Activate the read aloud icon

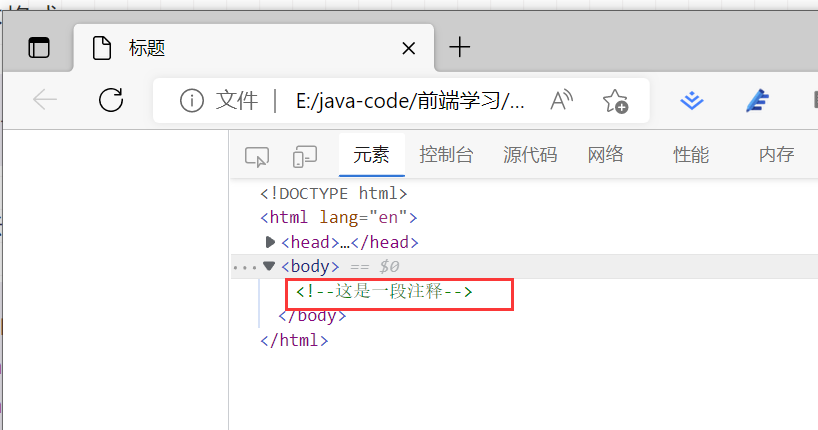[561, 100]
